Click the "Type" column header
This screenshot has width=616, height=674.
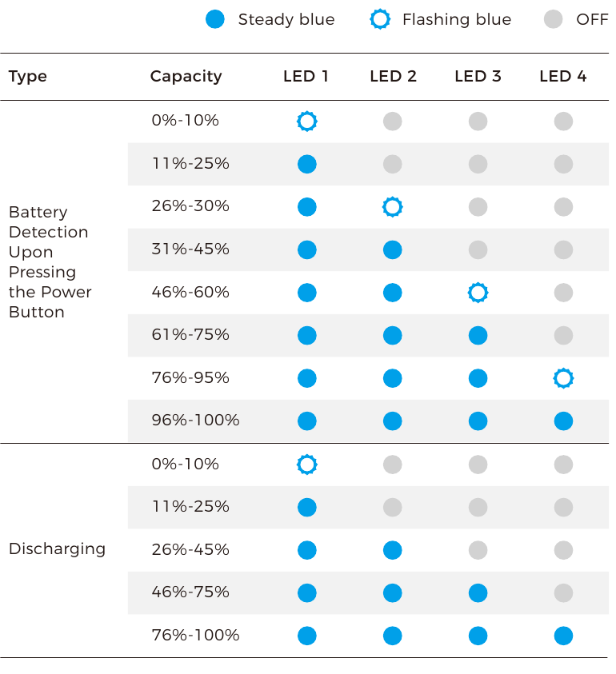click(28, 77)
